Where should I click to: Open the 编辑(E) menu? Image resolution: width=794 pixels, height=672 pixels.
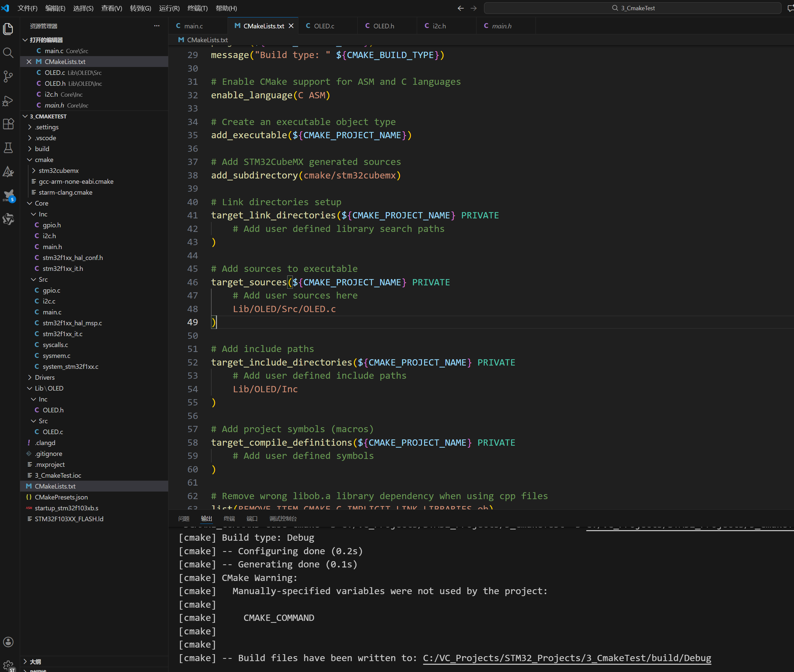[x=55, y=8]
